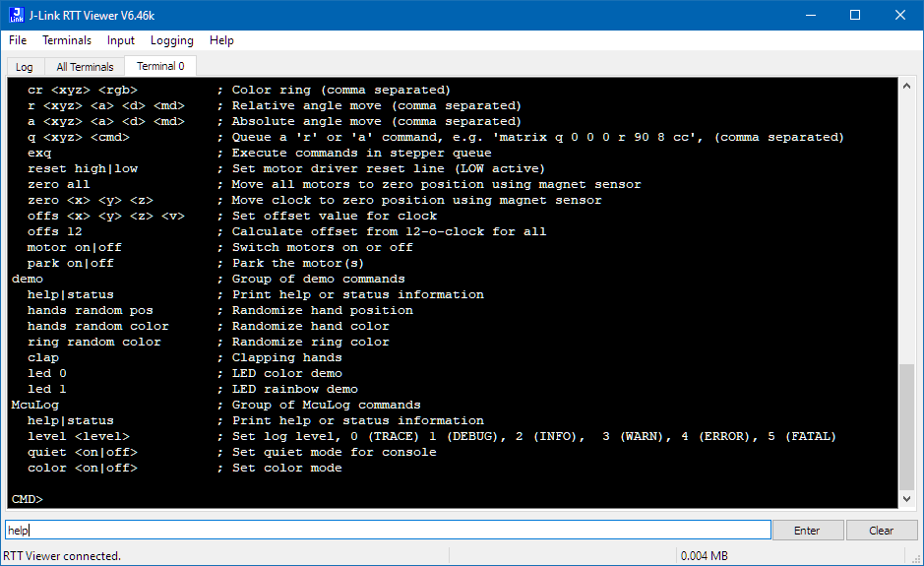
Task: Click the vertical scrollbar thumb
Action: [907, 426]
